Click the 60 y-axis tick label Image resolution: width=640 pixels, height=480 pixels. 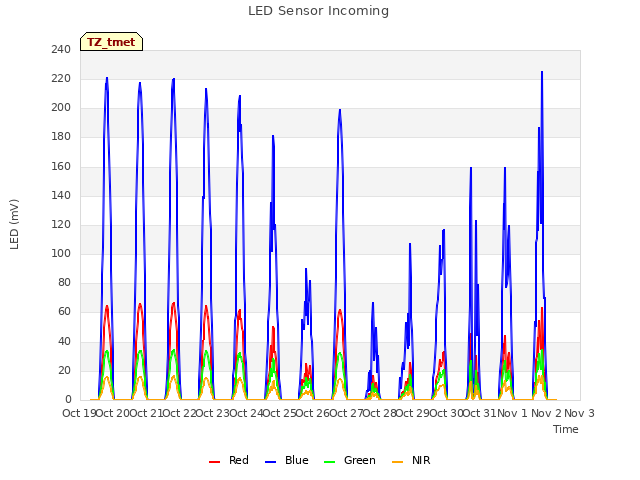(x=64, y=312)
